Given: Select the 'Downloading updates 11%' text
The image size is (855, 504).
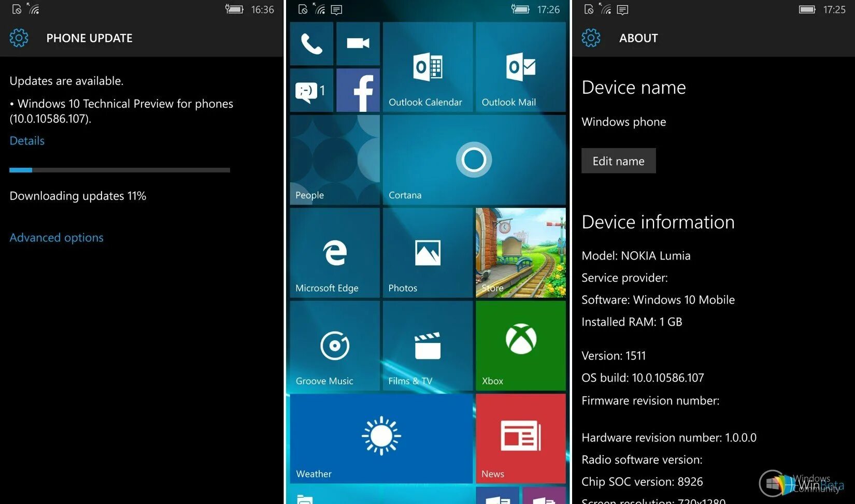Looking at the screenshot, I should pos(78,196).
